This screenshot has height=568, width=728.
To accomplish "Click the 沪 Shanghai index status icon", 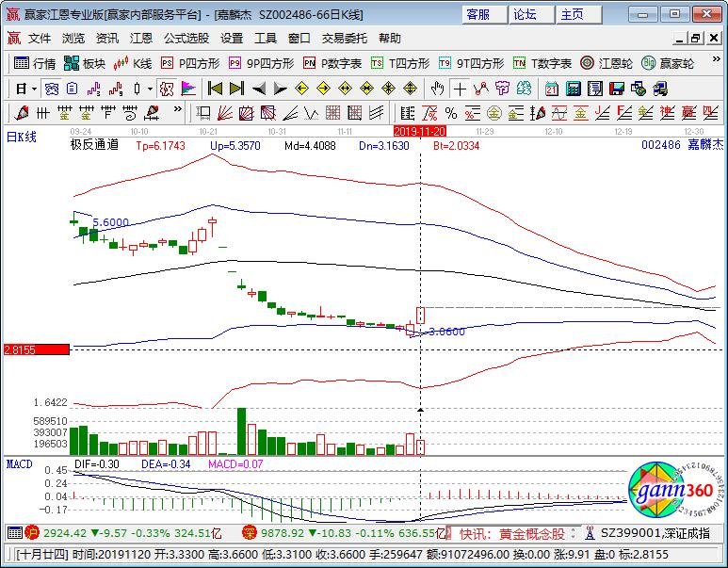I will [32, 533].
